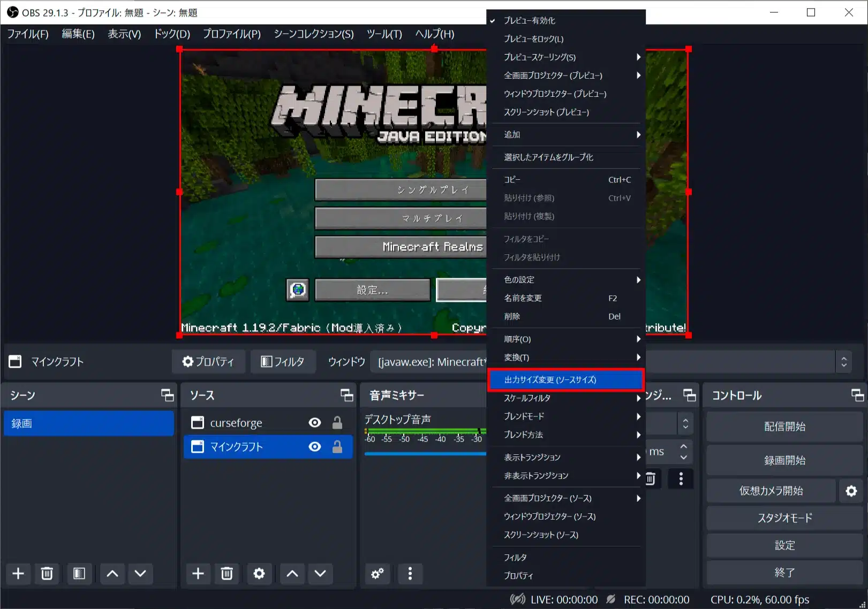Open フィルタ button in source toolbar
Screen dimensions: 868x609
click(x=283, y=362)
